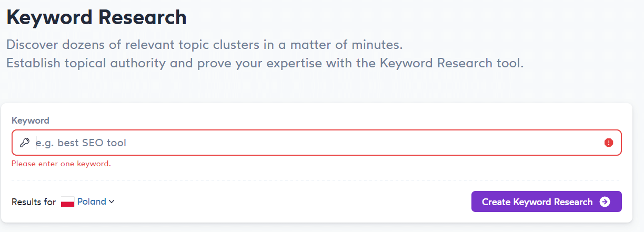Click the 'Discover dozens of relevant topic clusters' line
Viewport: 644px width, 232px height.
tap(205, 44)
